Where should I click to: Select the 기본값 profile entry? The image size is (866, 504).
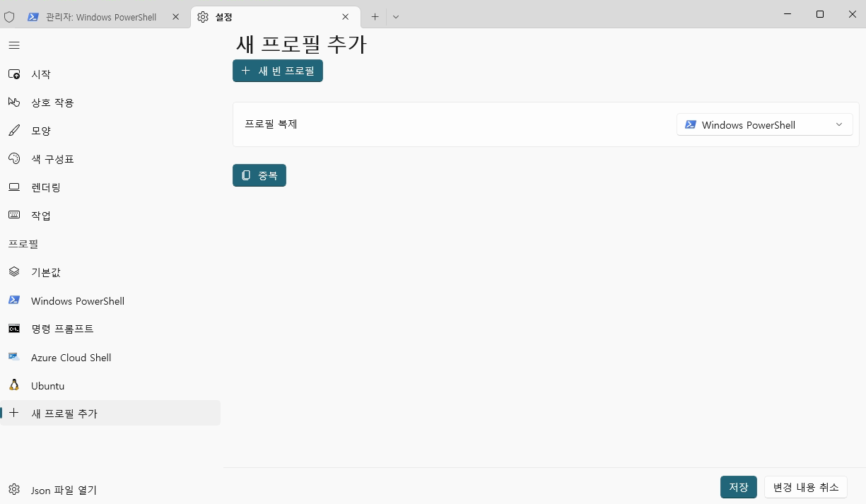[x=110, y=272]
